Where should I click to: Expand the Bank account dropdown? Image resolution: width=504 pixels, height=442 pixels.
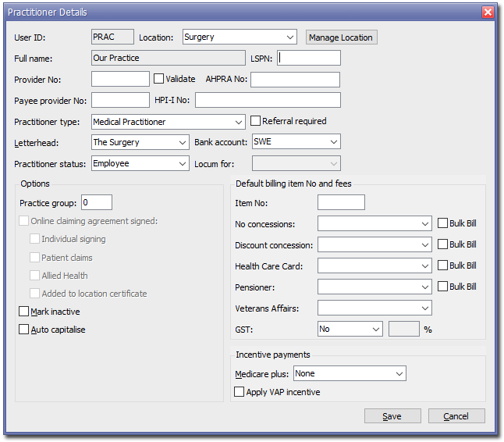pos(296,142)
